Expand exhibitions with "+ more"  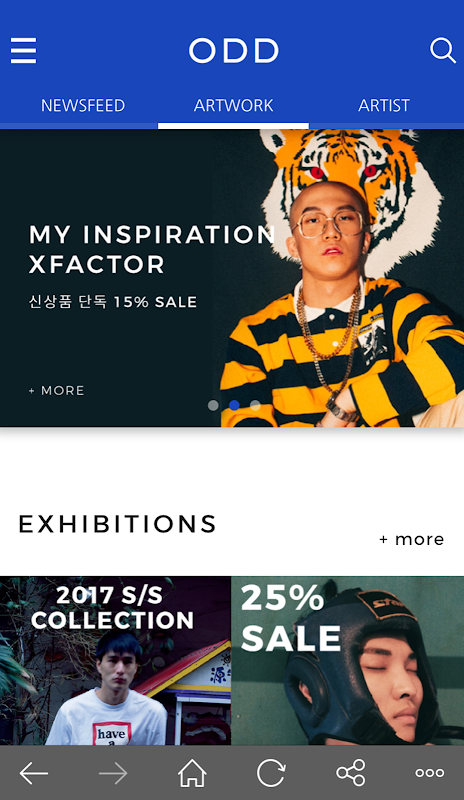pos(411,539)
